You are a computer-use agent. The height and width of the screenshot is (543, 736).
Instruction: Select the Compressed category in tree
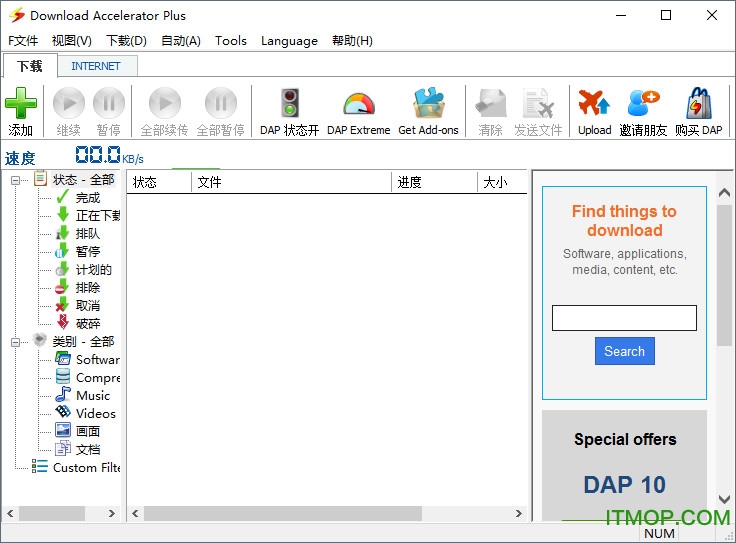(x=98, y=377)
